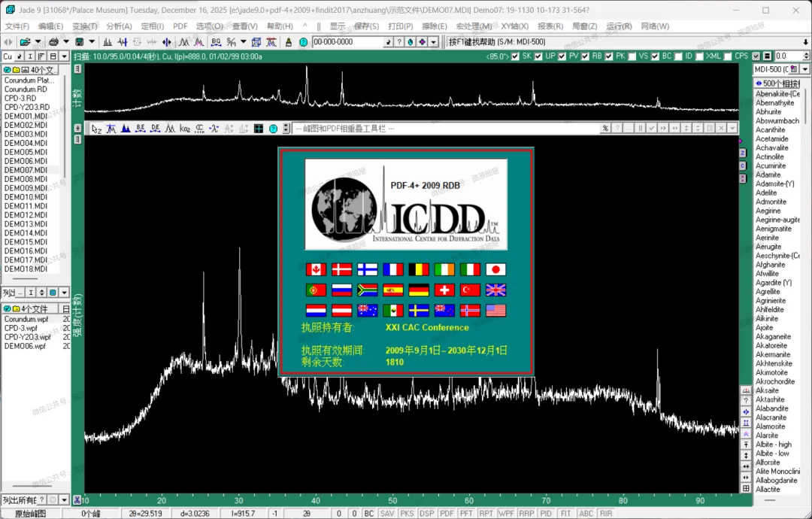Click the cell refinement cube icon
The height and width of the screenshot is (519, 812).
256,42
